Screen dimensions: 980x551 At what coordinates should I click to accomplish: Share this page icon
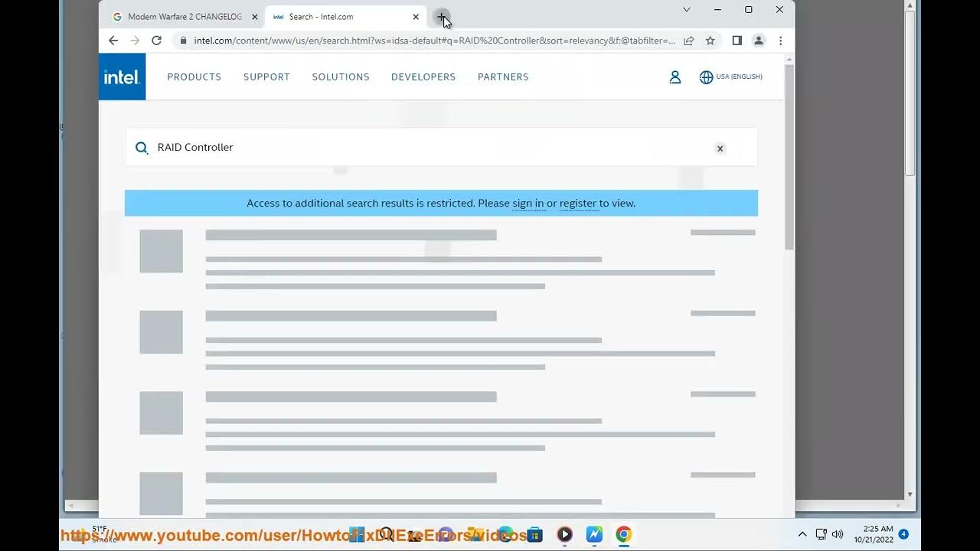(x=689, y=41)
